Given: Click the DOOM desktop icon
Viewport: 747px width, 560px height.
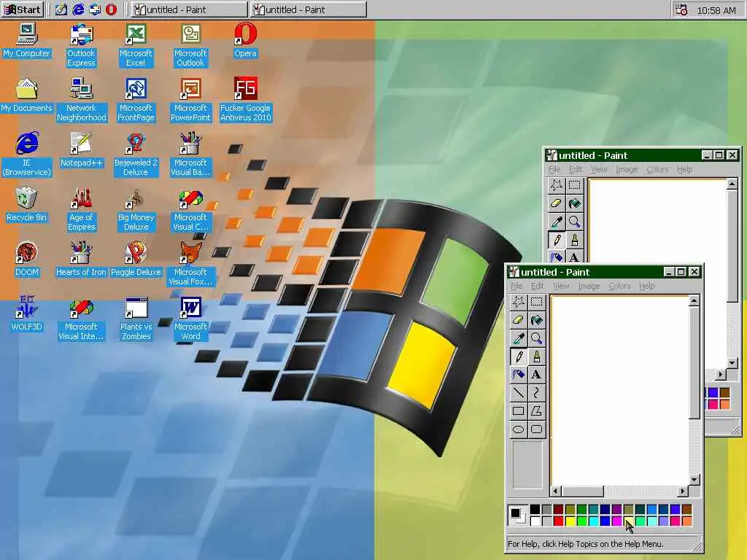Looking at the screenshot, I should (x=27, y=260).
